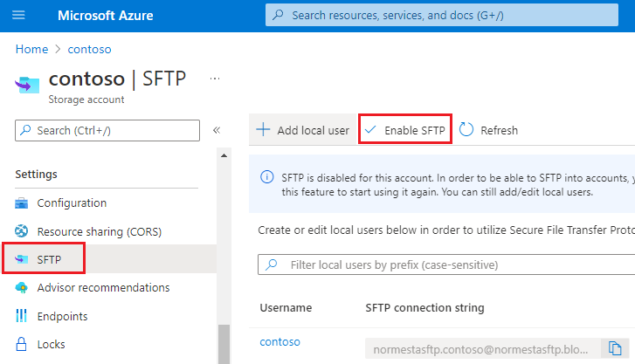The image size is (635, 364).
Task: Click the info icon in the SFTP banner
Action: 267,177
